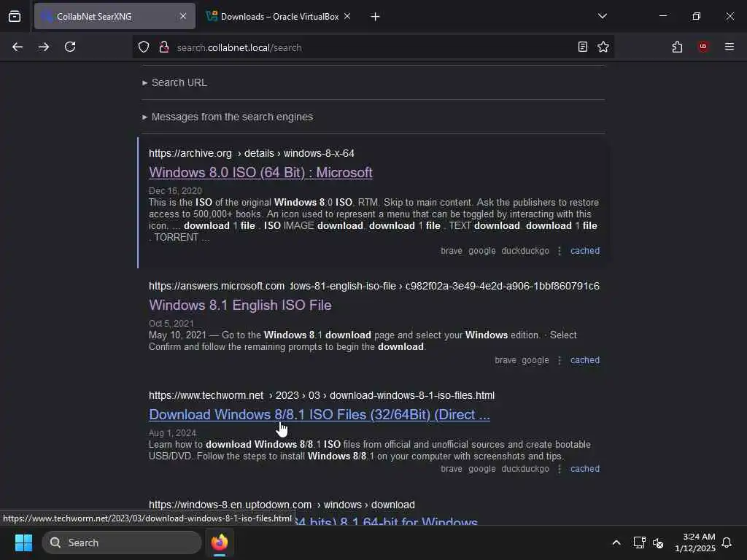This screenshot has width=747, height=560.
Task: Expand the Search URL section
Action: tap(174, 82)
